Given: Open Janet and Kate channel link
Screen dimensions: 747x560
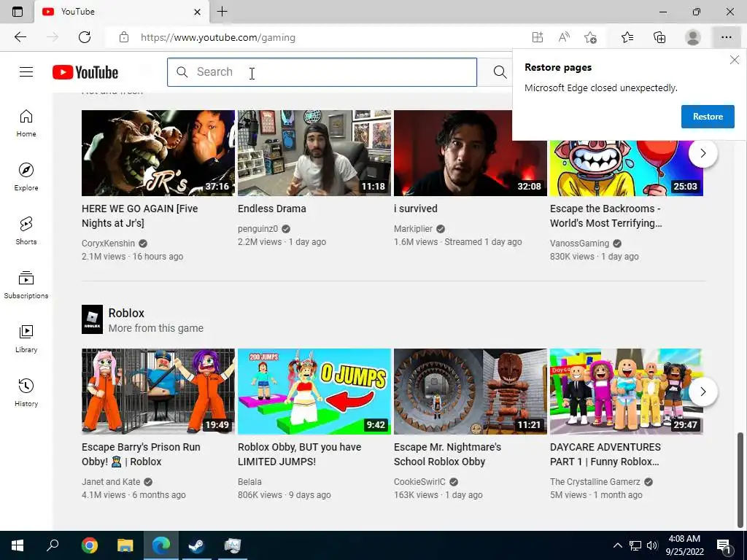Looking at the screenshot, I should (x=111, y=482).
